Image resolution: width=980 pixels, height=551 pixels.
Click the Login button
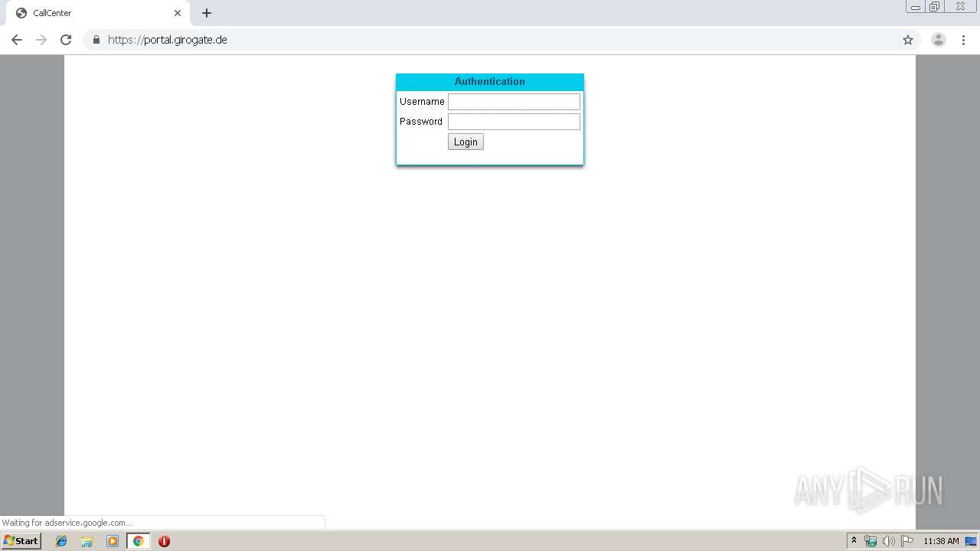465,142
